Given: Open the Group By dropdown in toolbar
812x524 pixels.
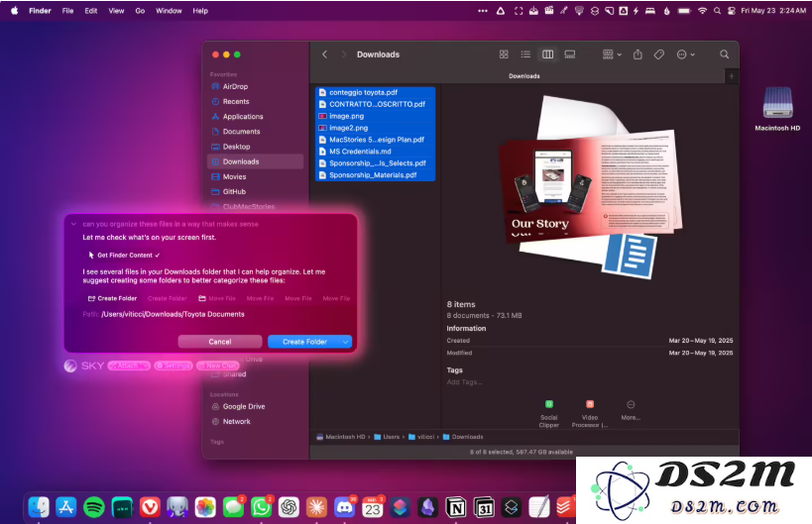Looking at the screenshot, I should (x=612, y=54).
